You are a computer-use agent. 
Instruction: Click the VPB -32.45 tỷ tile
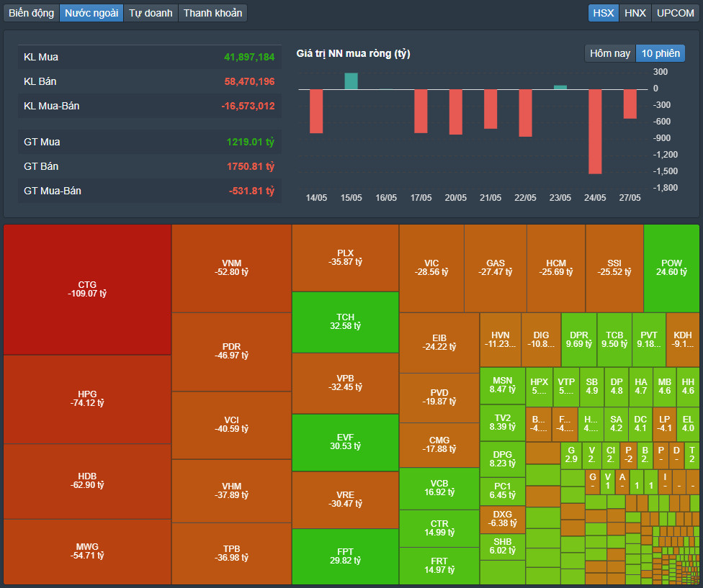pyautogui.click(x=345, y=384)
